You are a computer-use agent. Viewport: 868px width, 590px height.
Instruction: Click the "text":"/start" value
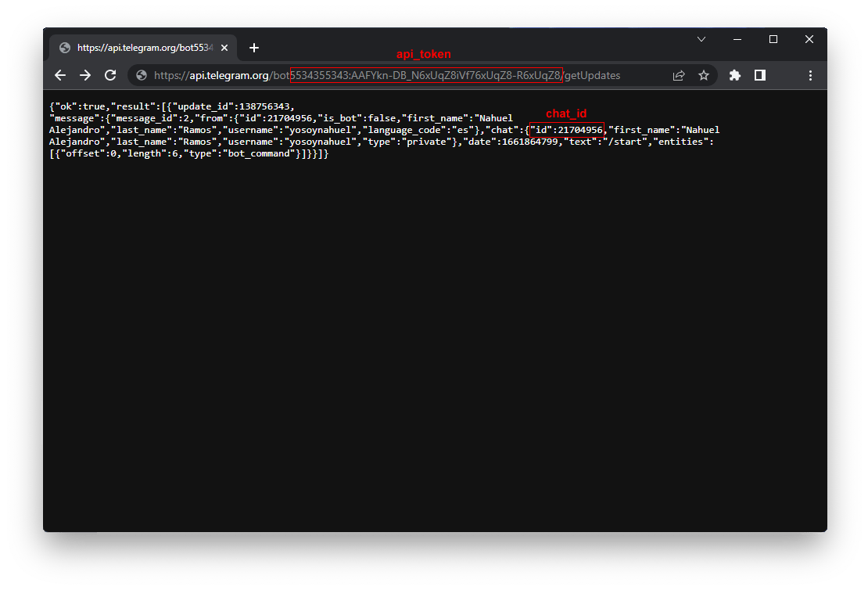pos(605,142)
